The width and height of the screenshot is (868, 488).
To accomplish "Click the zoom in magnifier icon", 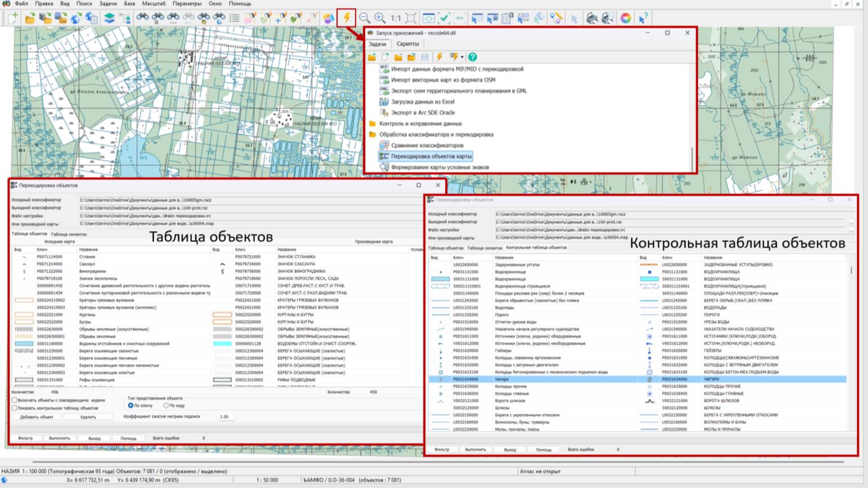I will pyautogui.click(x=380, y=18).
